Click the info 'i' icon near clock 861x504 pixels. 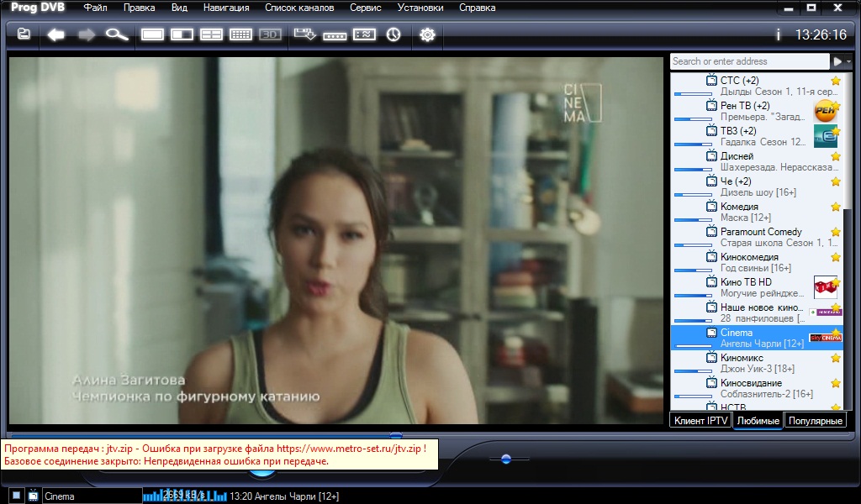pos(779,35)
